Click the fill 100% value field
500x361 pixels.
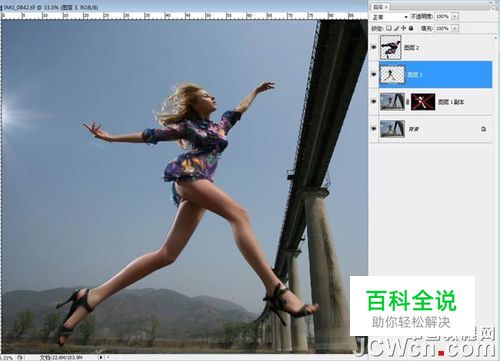click(x=443, y=29)
